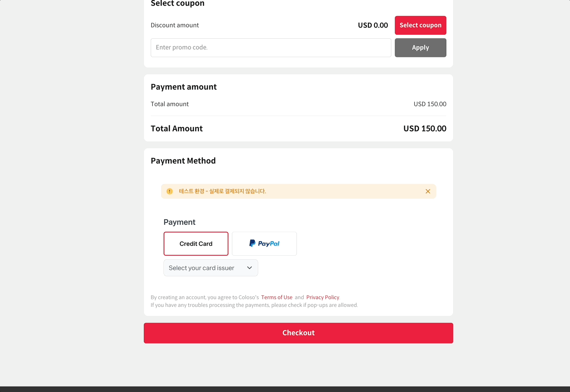The width and height of the screenshot is (570, 392).
Task: Click the Payment amount heading
Action: click(x=184, y=87)
